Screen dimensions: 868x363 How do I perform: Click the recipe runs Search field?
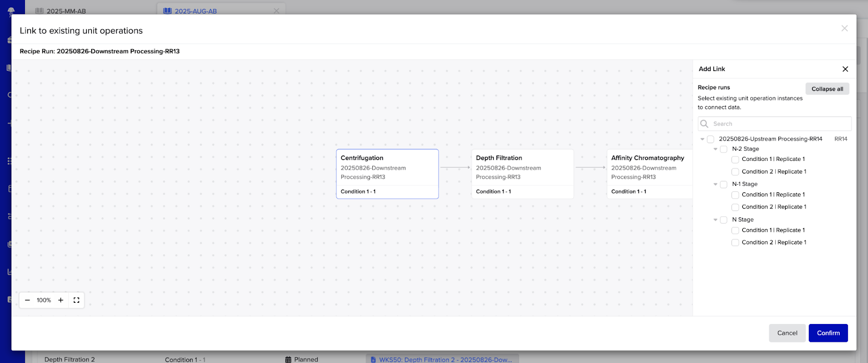[x=778, y=124]
